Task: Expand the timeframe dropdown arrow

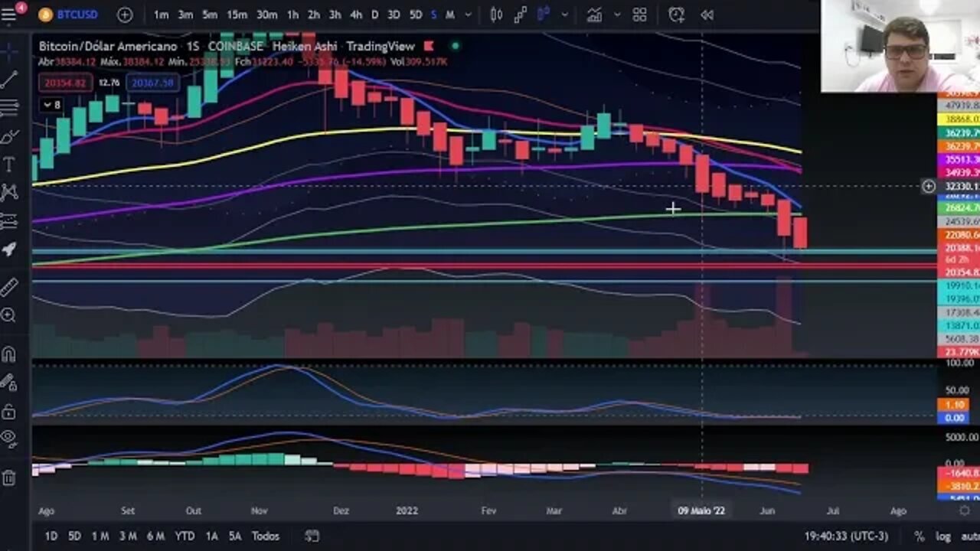Action: [468, 15]
